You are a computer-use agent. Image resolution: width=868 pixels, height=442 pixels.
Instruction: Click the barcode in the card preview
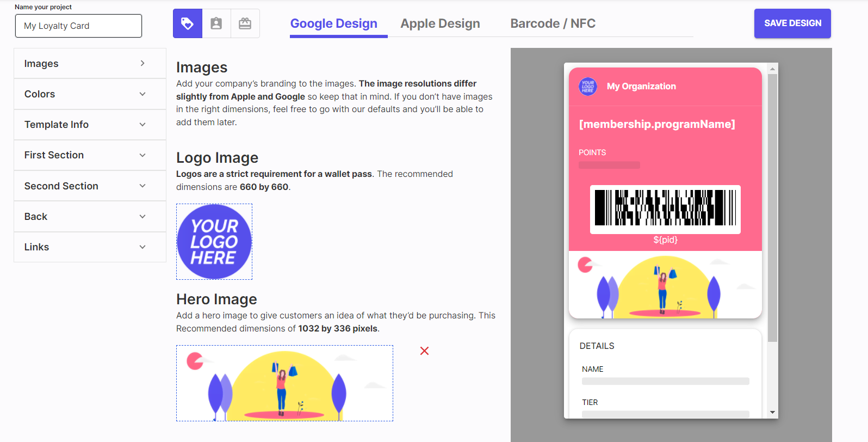[665, 207]
